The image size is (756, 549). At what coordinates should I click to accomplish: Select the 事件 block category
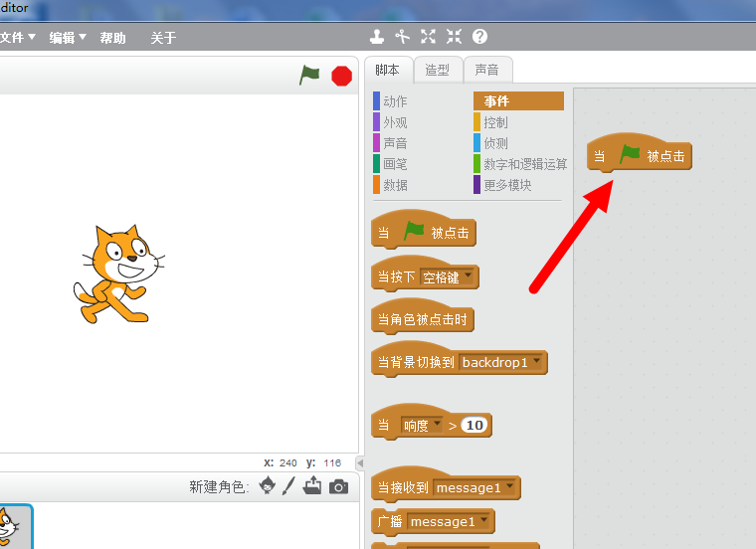519,101
